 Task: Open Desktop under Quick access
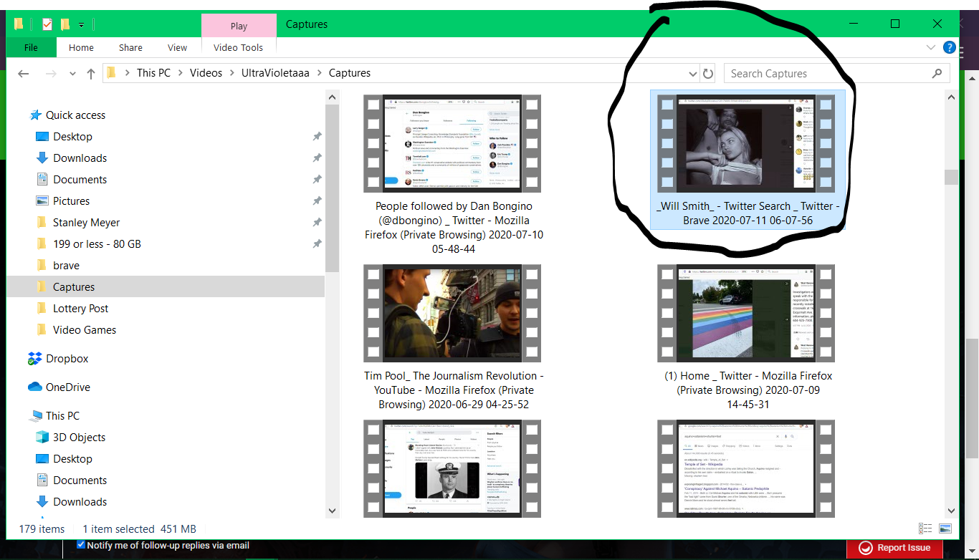(x=72, y=137)
